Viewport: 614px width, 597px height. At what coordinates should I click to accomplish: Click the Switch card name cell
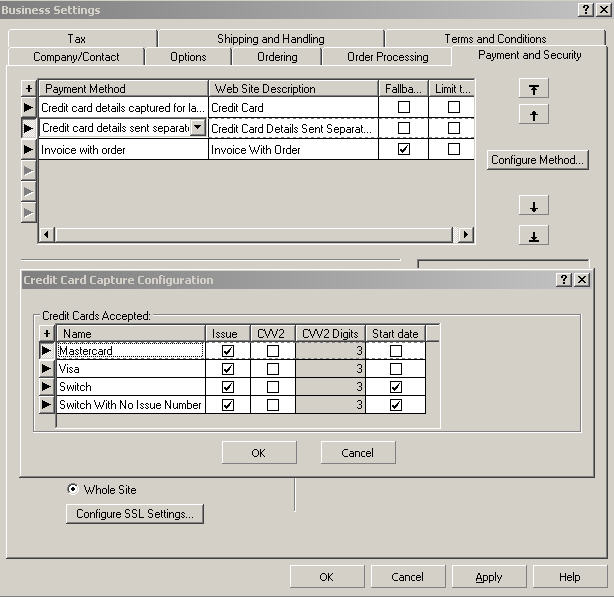tap(130, 387)
